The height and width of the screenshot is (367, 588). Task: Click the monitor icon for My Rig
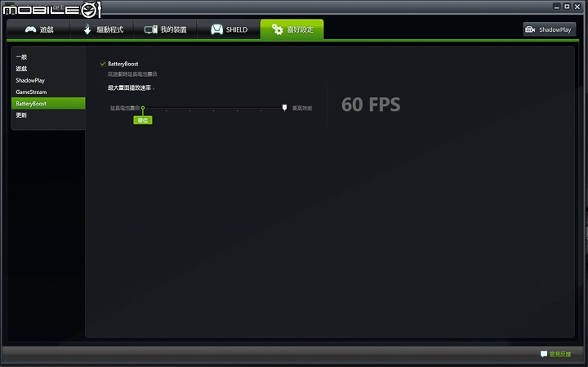point(151,29)
